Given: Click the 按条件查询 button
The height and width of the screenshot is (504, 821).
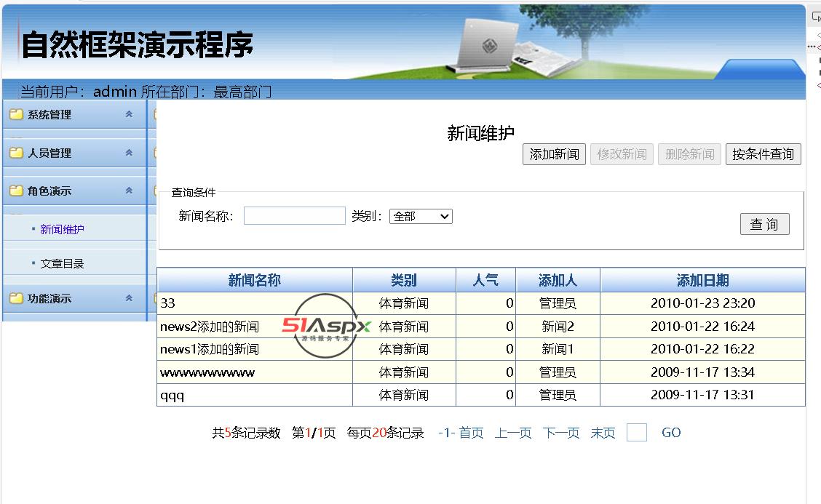Looking at the screenshot, I should (763, 154).
